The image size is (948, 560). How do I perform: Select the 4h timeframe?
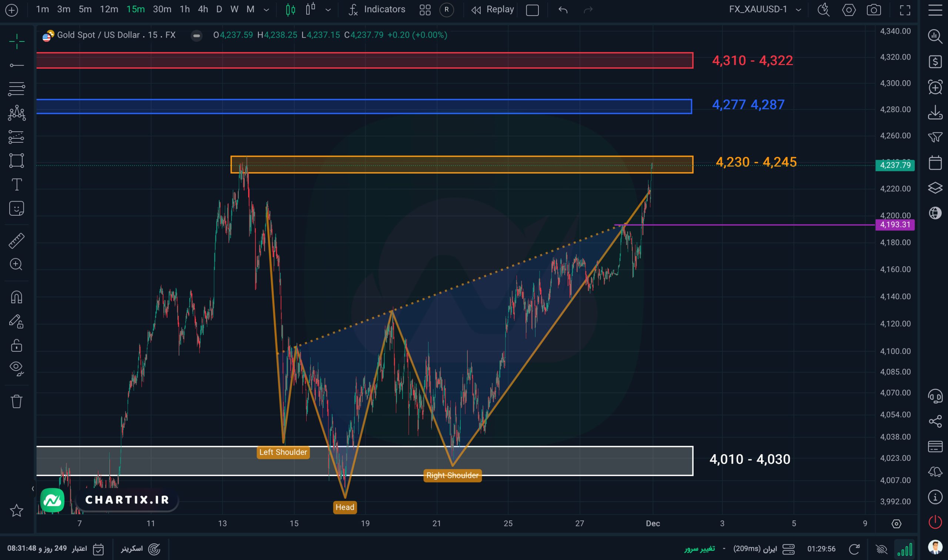(203, 10)
